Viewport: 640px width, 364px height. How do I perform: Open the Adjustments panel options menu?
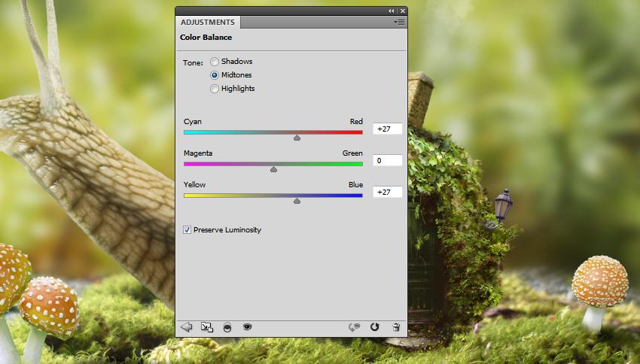399,22
